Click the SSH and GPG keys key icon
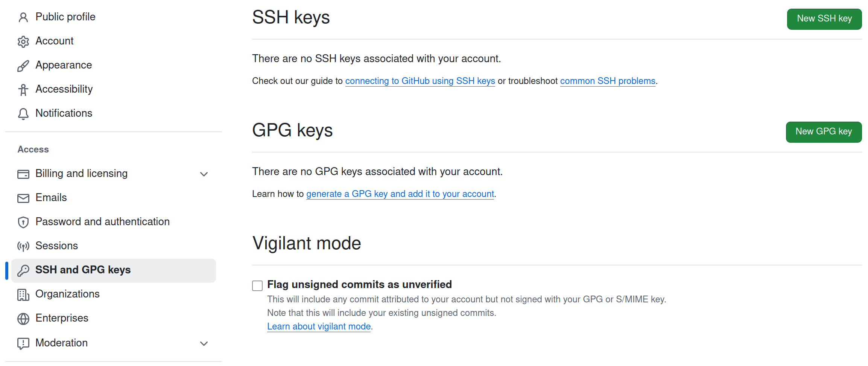868x366 pixels. click(23, 270)
